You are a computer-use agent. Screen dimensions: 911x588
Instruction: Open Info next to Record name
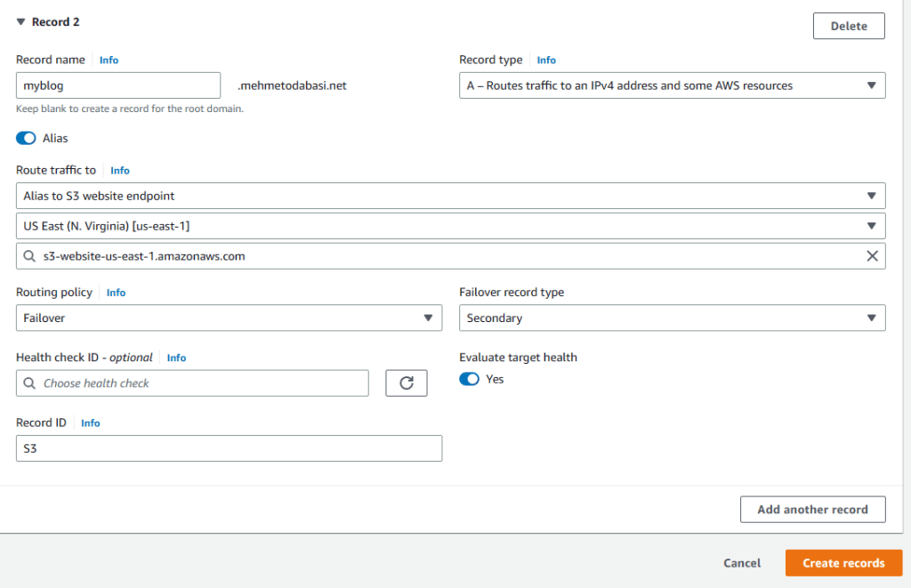(x=109, y=60)
